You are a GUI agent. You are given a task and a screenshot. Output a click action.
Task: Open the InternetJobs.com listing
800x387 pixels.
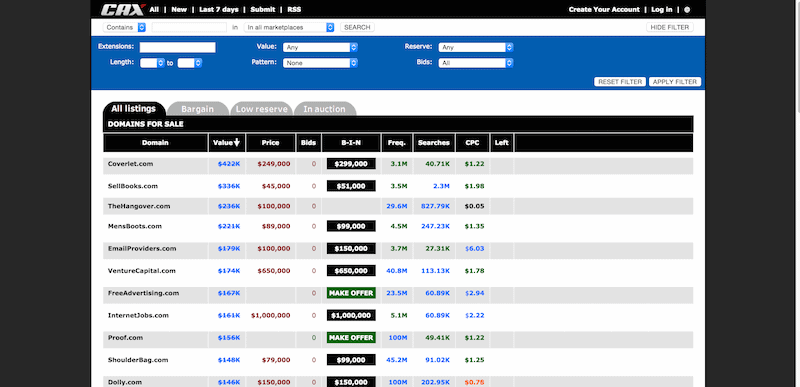pos(138,316)
